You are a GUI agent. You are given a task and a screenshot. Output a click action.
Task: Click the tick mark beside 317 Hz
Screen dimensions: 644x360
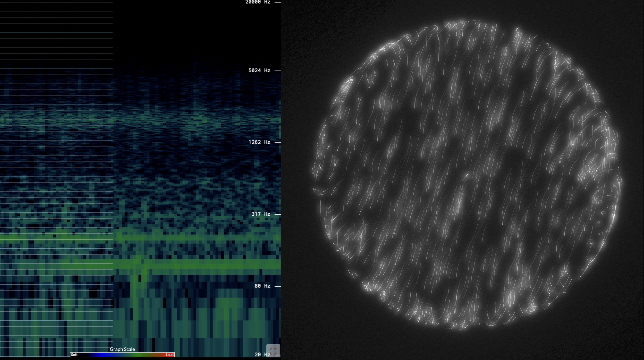pos(277,214)
